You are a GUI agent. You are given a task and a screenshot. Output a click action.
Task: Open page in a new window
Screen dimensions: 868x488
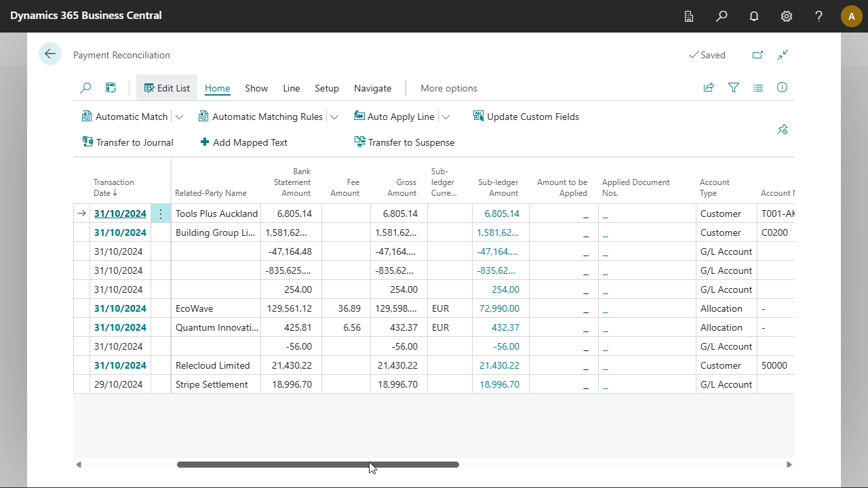click(757, 55)
